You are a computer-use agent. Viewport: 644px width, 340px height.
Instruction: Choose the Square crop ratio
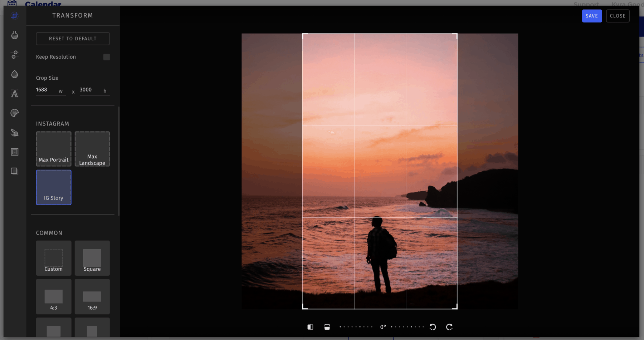click(92, 258)
